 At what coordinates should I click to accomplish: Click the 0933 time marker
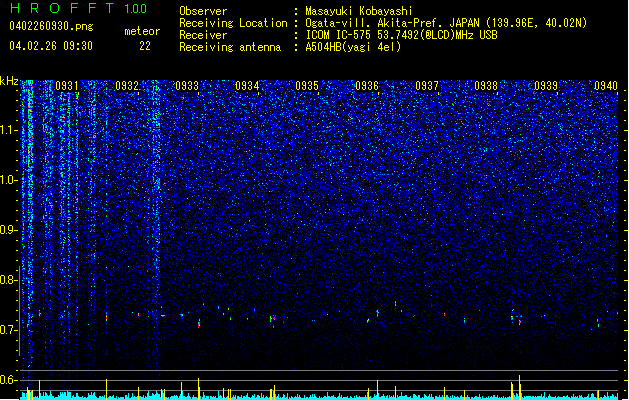point(187,86)
